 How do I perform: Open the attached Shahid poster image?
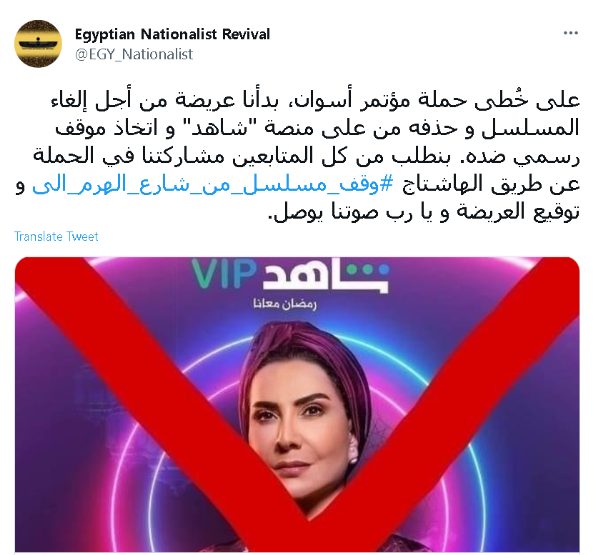(x=297, y=404)
